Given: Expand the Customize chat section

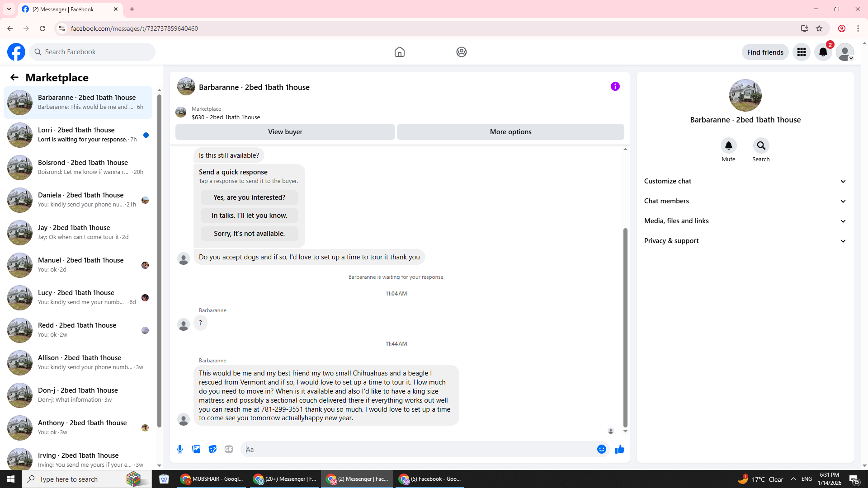Looking at the screenshot, I should click(745, 181).
